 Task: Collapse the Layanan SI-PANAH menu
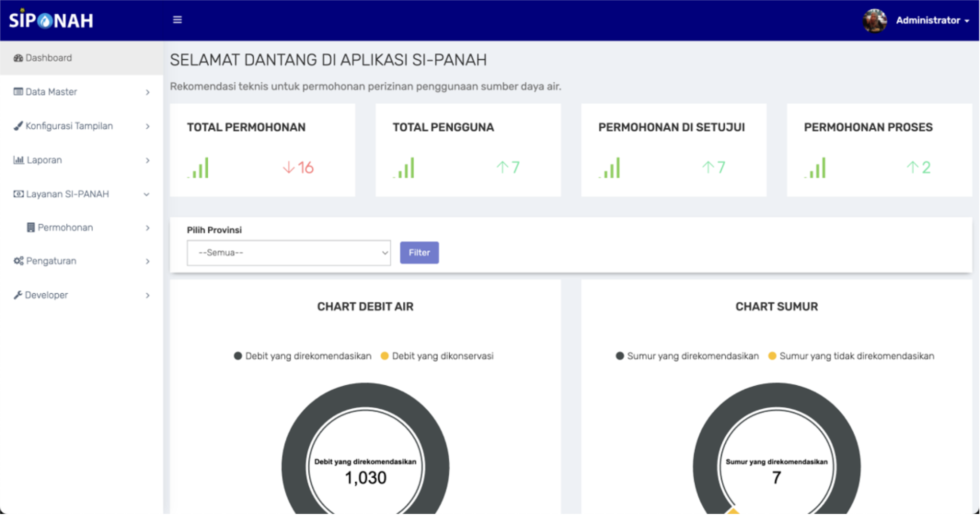147,194
